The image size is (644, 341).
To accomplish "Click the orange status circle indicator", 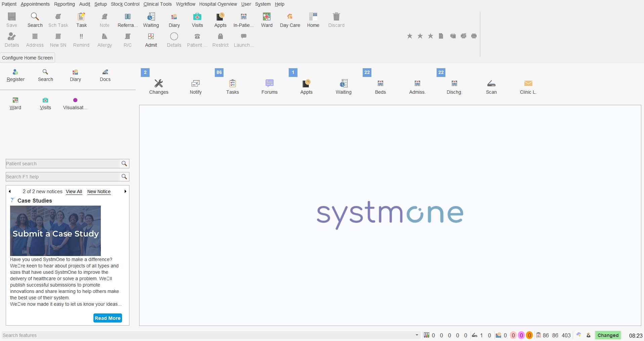I will click(529, 335).
